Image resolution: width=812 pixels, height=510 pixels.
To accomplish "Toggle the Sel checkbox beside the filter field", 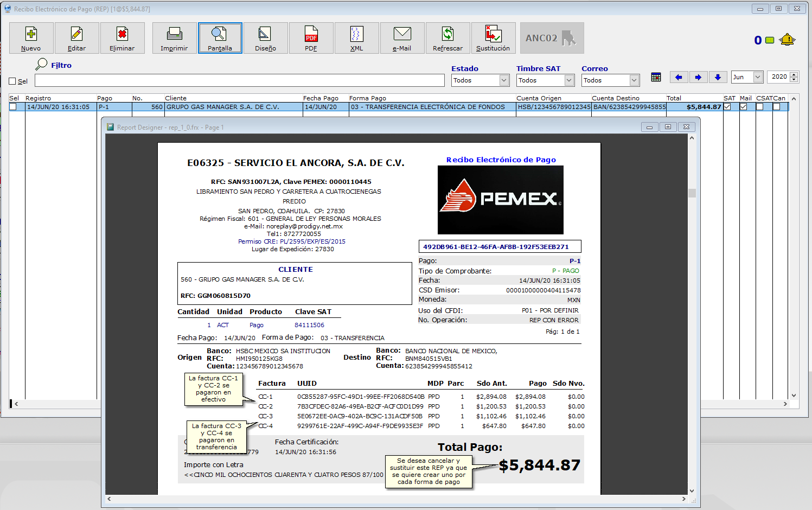I will 12,81.
